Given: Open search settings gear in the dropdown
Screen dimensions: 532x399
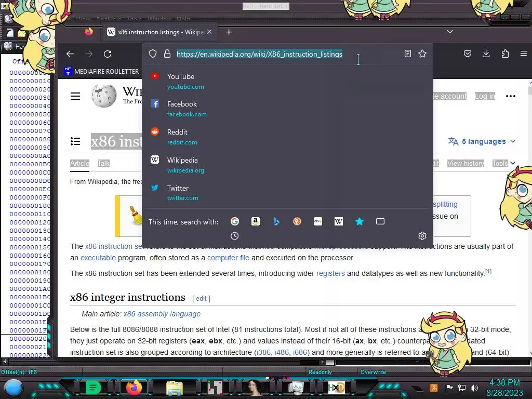Looking at the screenshot, I should coord(422,236).
